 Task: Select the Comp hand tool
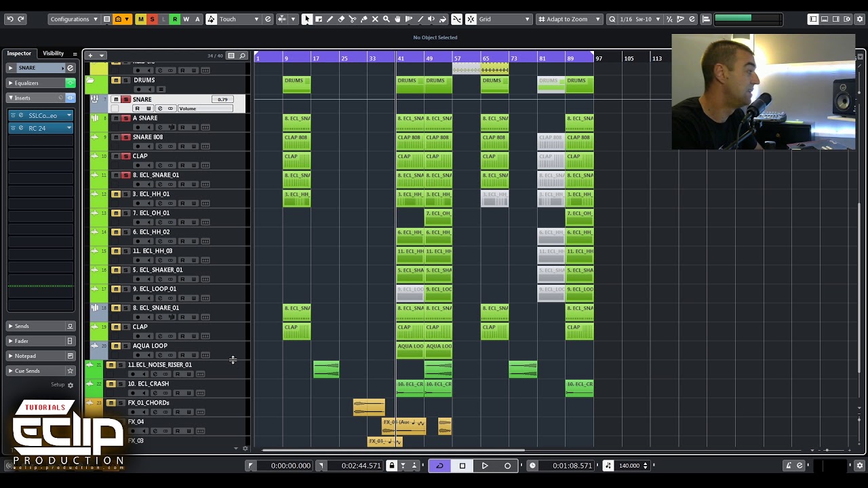(398, 19)
